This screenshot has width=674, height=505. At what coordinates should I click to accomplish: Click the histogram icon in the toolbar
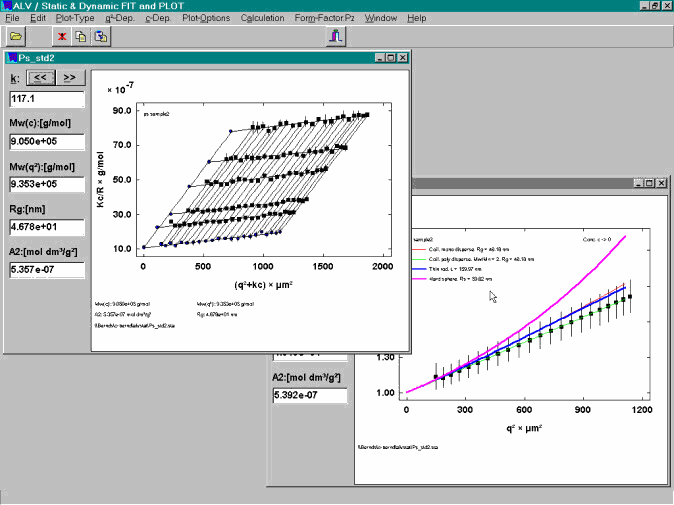[336, 37]
